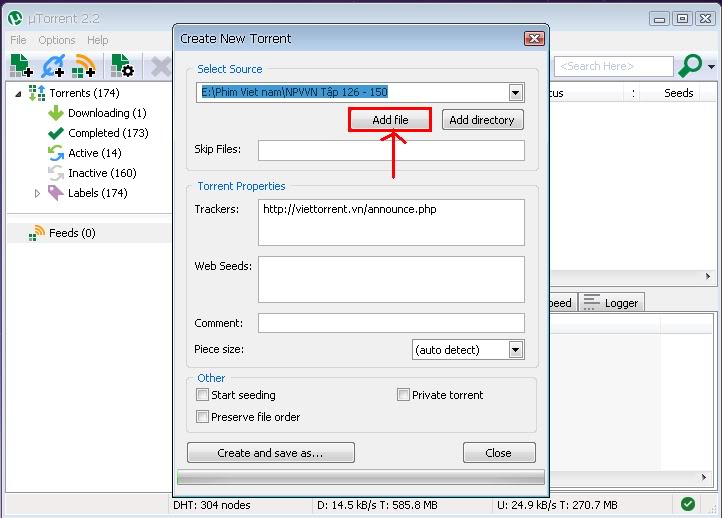Click the Search Here input box
Image resolution: width=722 pixels, height=518 pixels.
(614, 66)
